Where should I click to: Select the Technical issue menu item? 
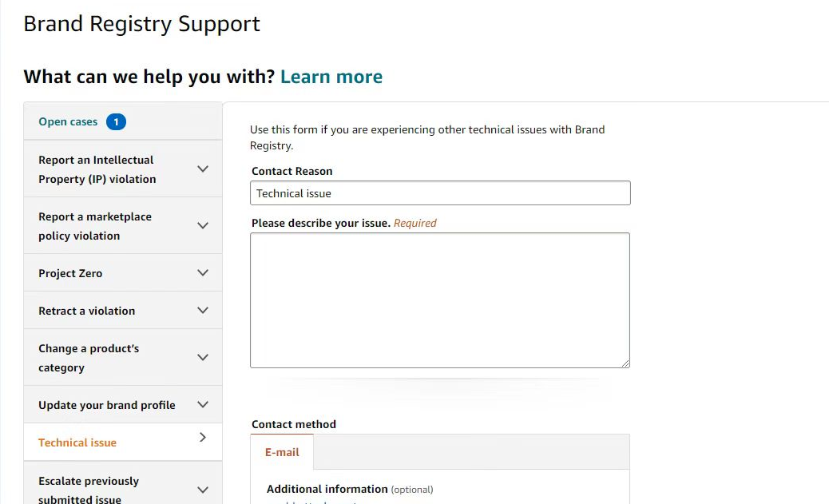click(77, 442)
